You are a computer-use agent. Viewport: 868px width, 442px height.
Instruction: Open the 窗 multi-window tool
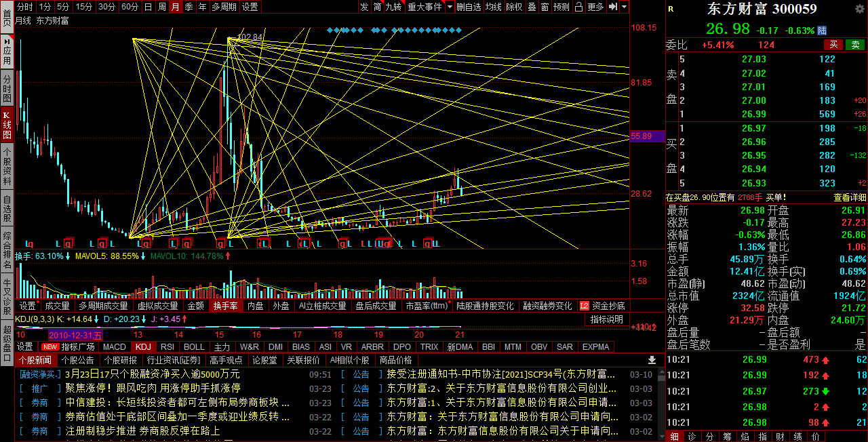[546, 7]
